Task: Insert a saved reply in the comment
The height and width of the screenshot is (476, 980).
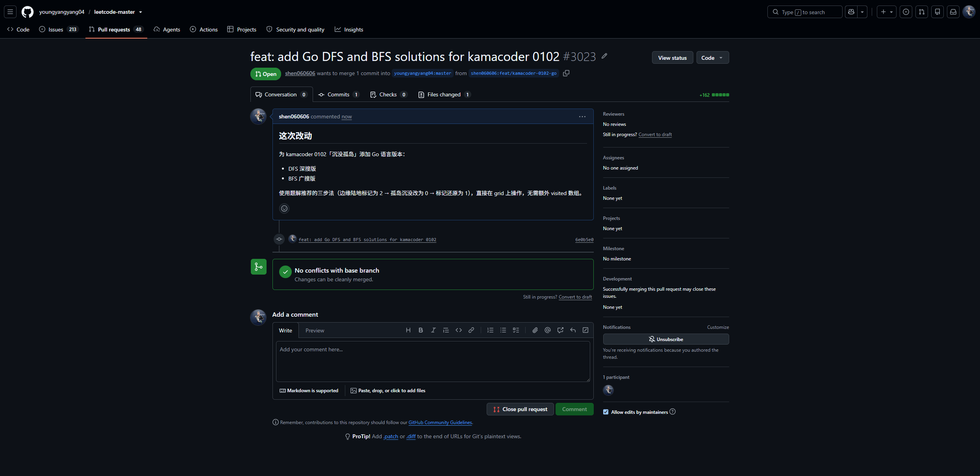Action: pos(573,330)
